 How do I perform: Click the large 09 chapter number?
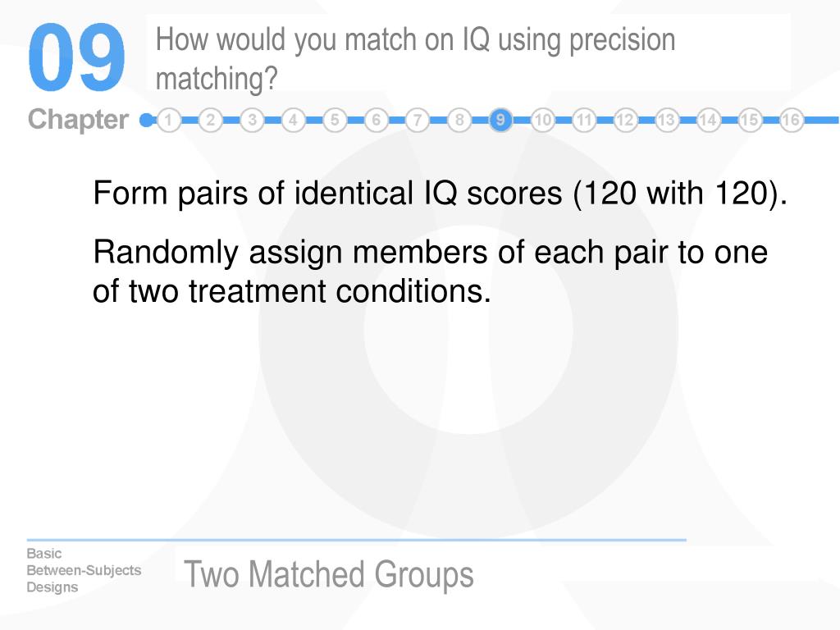76,57
